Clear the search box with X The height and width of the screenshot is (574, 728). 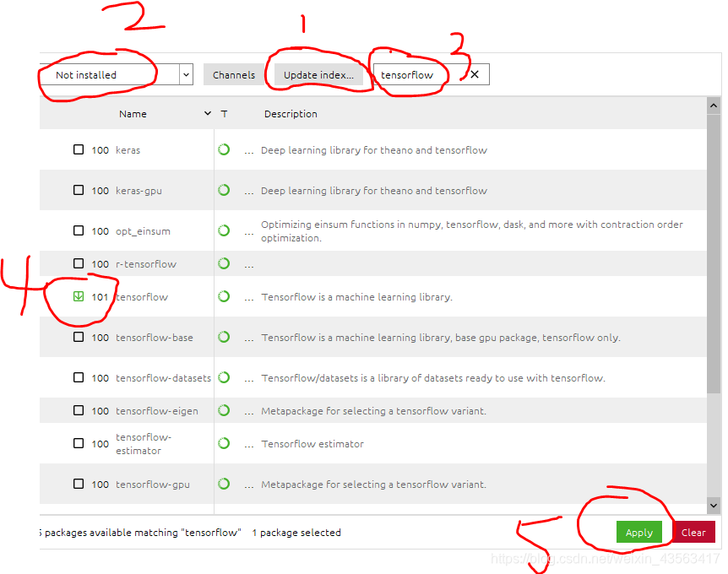(x=475, y=74)
